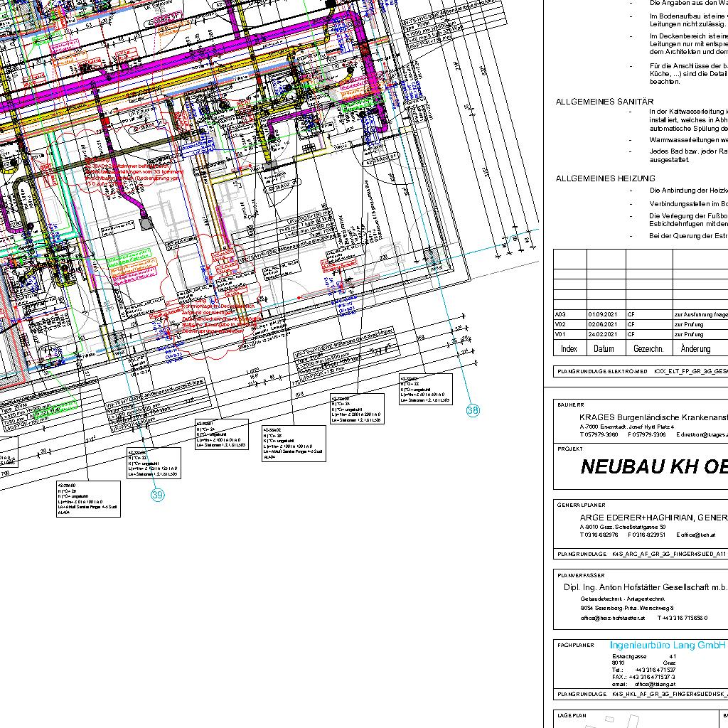Click the NEUBAU KH project title
The width and height of the screenshot is (728, 728).
point(653,467)
